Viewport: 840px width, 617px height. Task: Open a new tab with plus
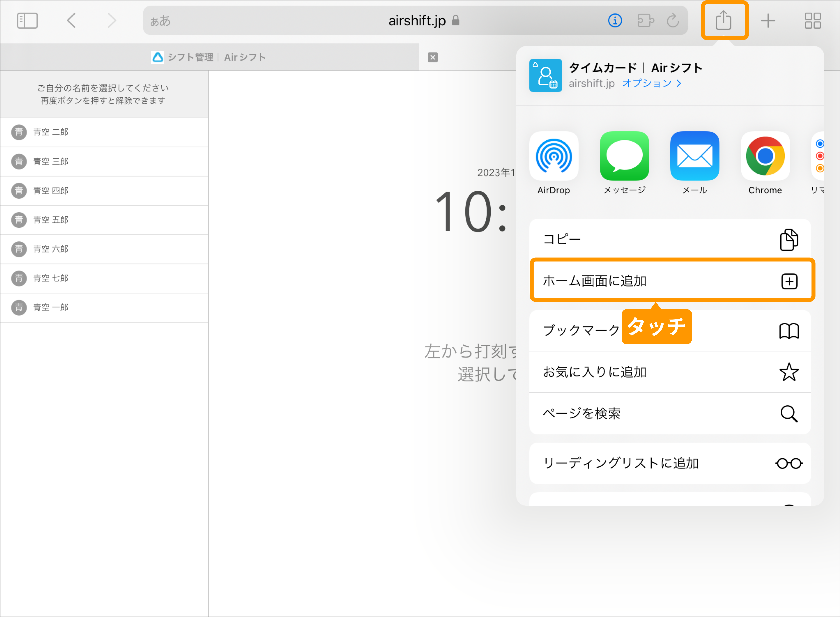click(x=768, y=21)
